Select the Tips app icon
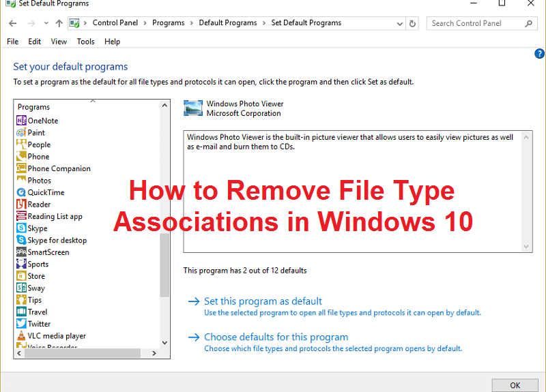This screenshot has width=546, height=392. click(21, 299)
